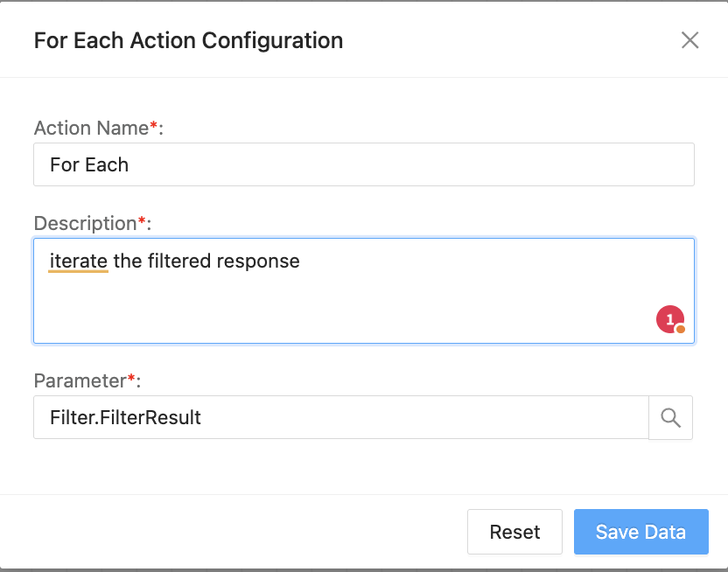Image resolution: width=728 pixels, height=572 pixels.
Task: Click the red asterisk next to Parameter
Action: click(132, 380)
